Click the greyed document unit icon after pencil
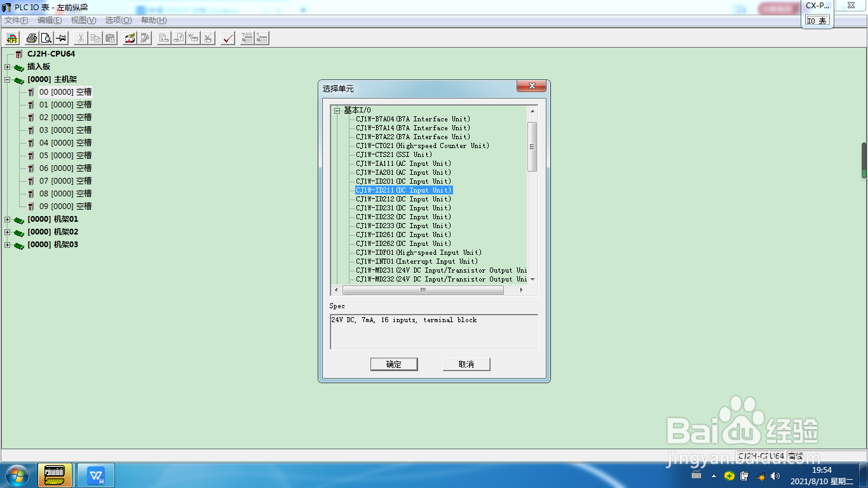Viewport: 868px width, 488px height. tap(164, 38)
